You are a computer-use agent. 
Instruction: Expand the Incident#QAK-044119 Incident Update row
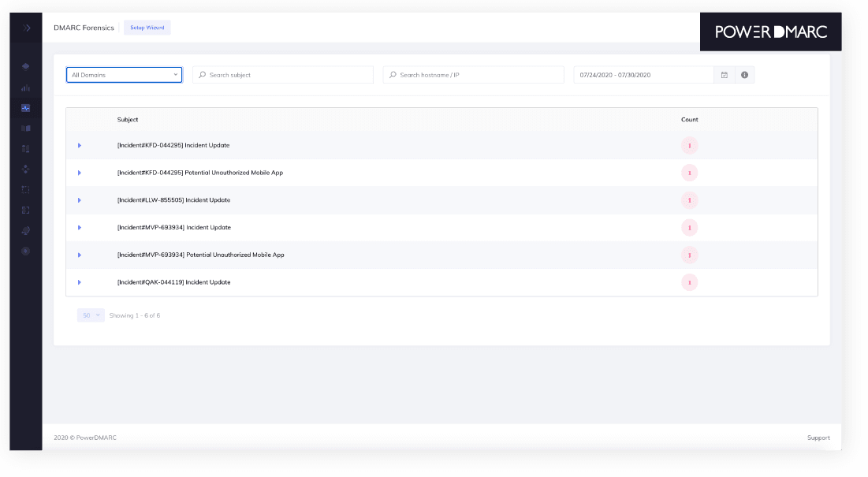79,281
